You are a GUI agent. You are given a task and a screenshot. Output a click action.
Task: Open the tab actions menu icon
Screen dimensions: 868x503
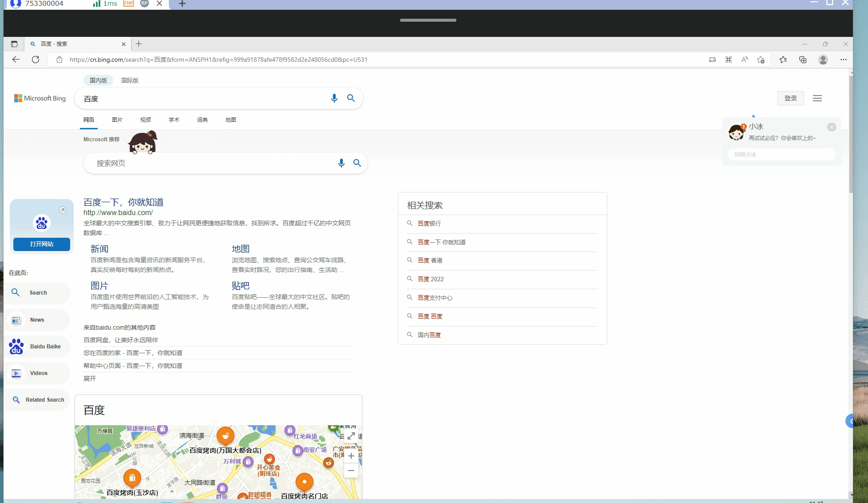[x=14, y=44]
